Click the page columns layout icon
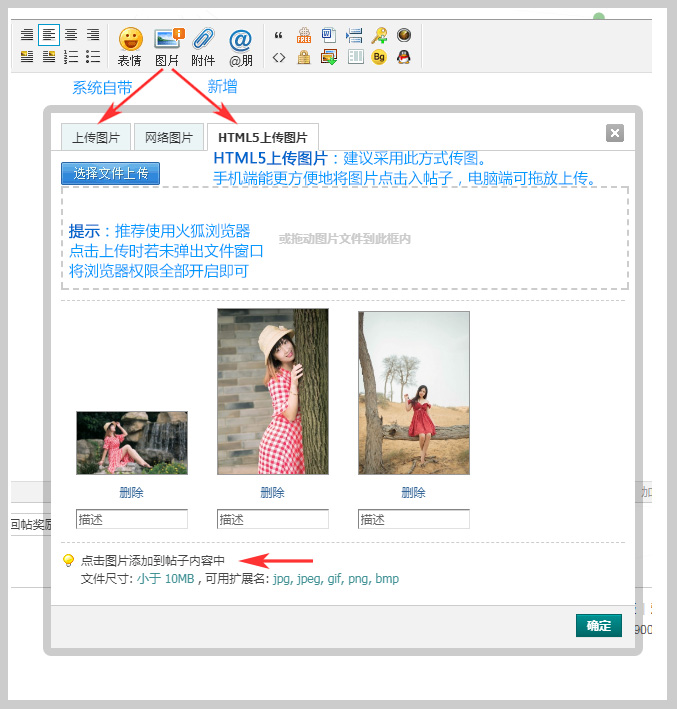The image size is (677, 709). [355, 57]
